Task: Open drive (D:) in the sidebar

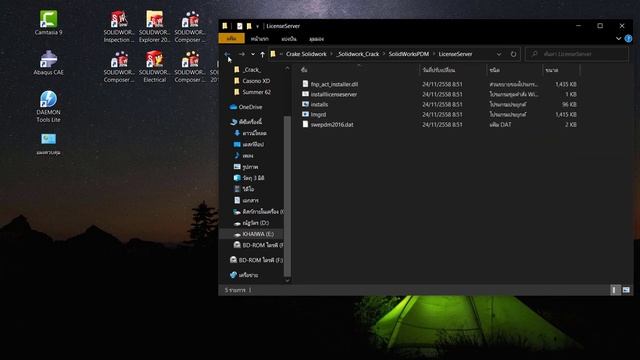Action: [x=251, y=223]
